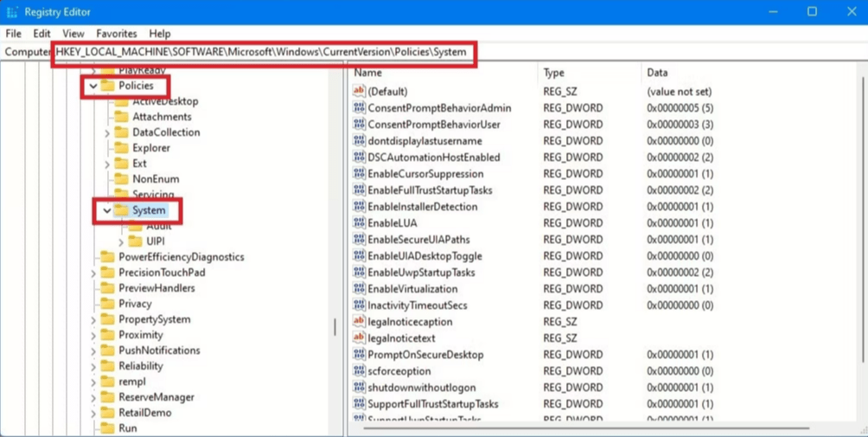Screen dimensions: 868x437
Task: Select the PowerEfficiencyDiagnostics key
Action: point(181,257)
